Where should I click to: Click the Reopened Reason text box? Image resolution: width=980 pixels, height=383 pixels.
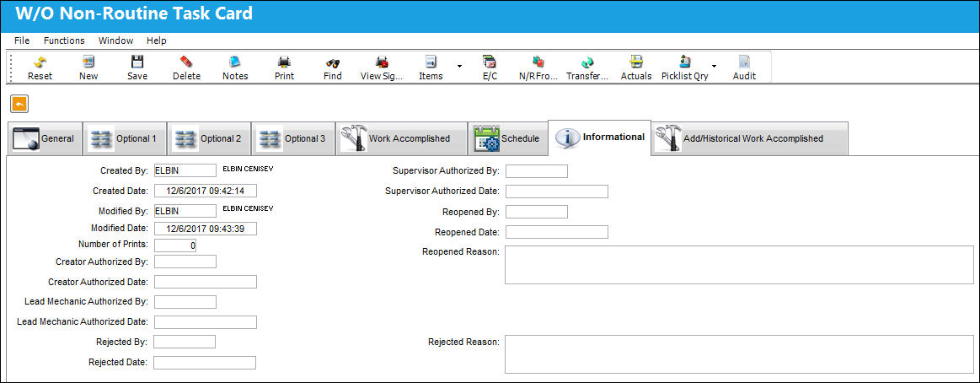(739, 265)
